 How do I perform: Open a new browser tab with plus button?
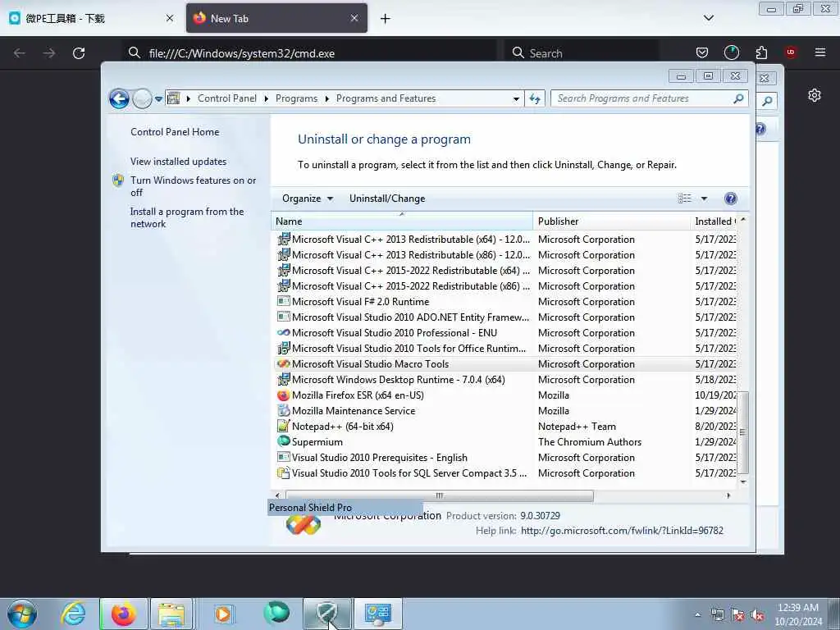pos(386,19)
